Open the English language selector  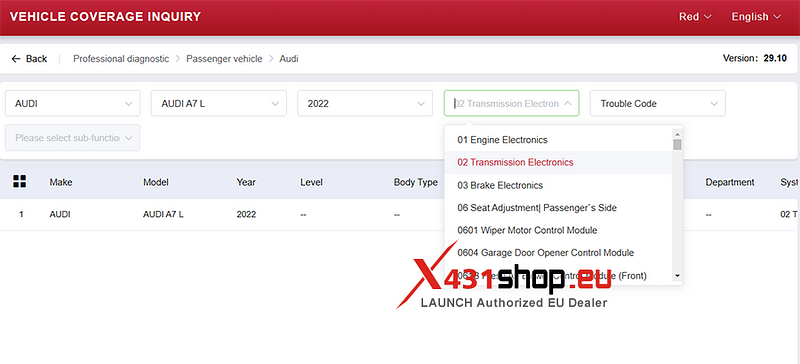click(756, 17)
